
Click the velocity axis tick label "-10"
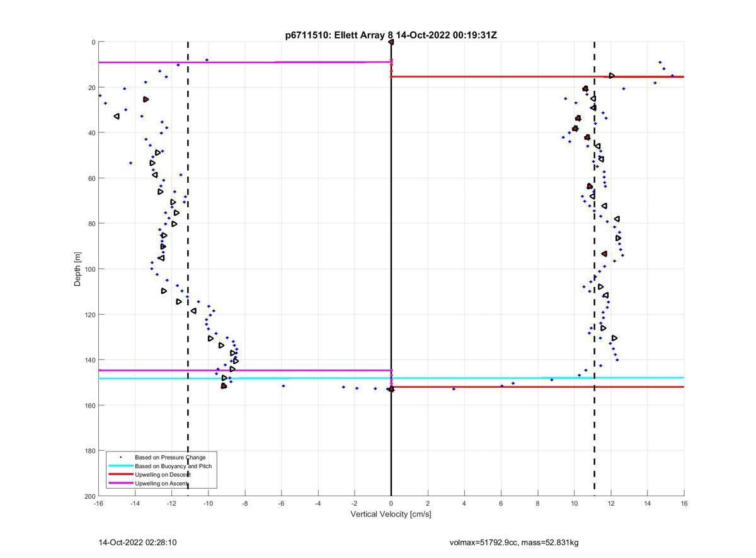208,504
